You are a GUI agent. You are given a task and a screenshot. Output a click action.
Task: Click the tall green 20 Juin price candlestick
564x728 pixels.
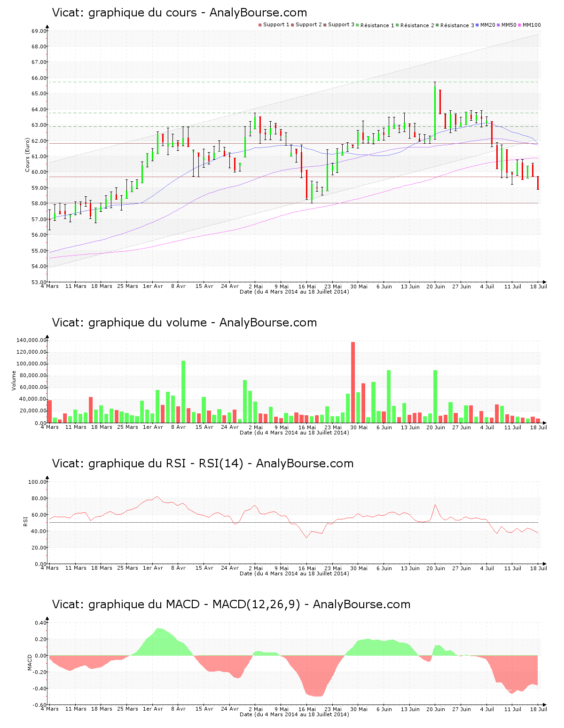tap(435, 110)
